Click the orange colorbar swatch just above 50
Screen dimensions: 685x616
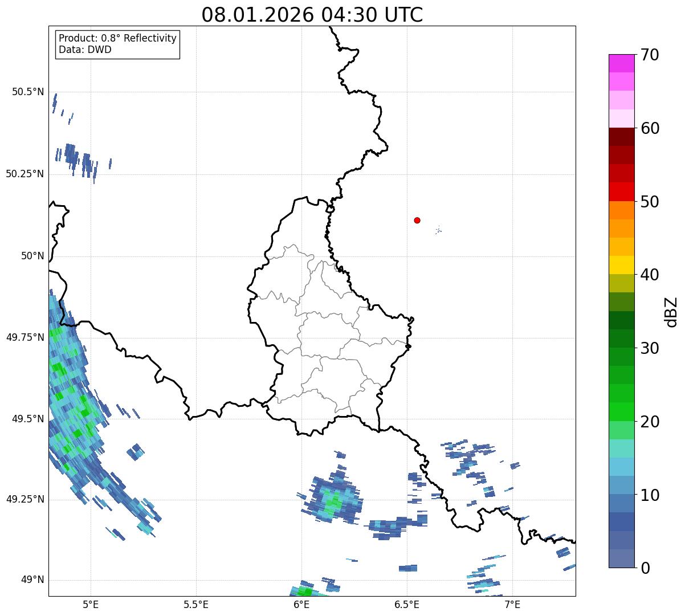tap(621, 210)
